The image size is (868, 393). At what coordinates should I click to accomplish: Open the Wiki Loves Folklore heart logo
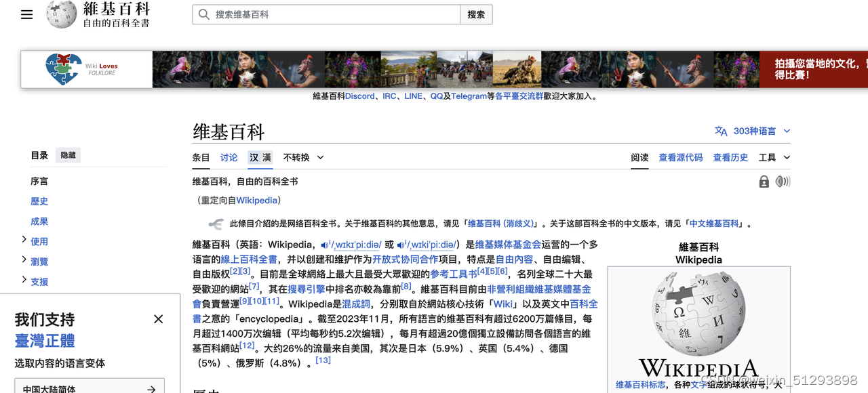tap(63, 69)
